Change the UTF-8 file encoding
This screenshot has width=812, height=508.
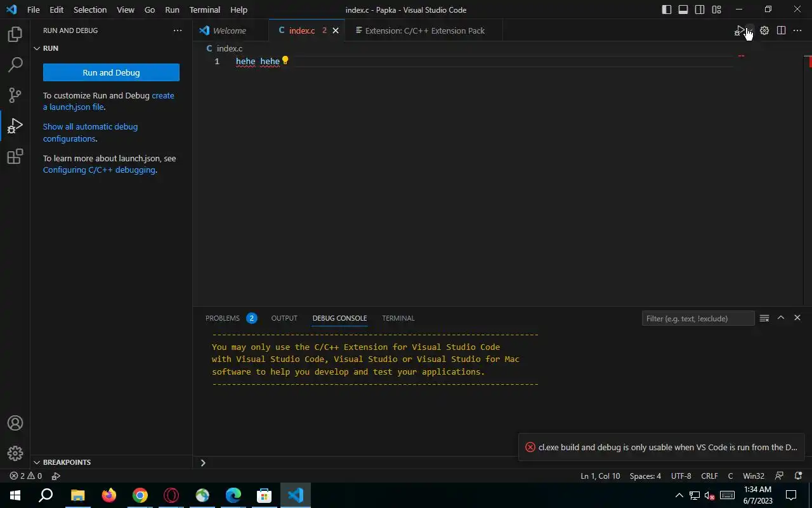681,476
